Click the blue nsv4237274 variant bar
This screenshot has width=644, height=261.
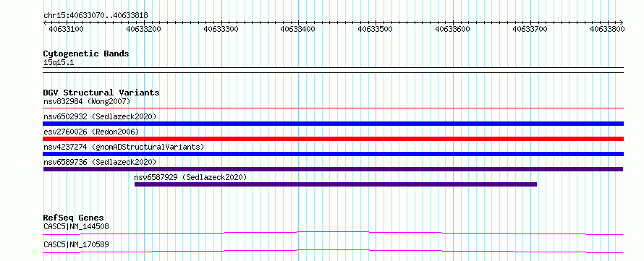(x=333, y=154)
